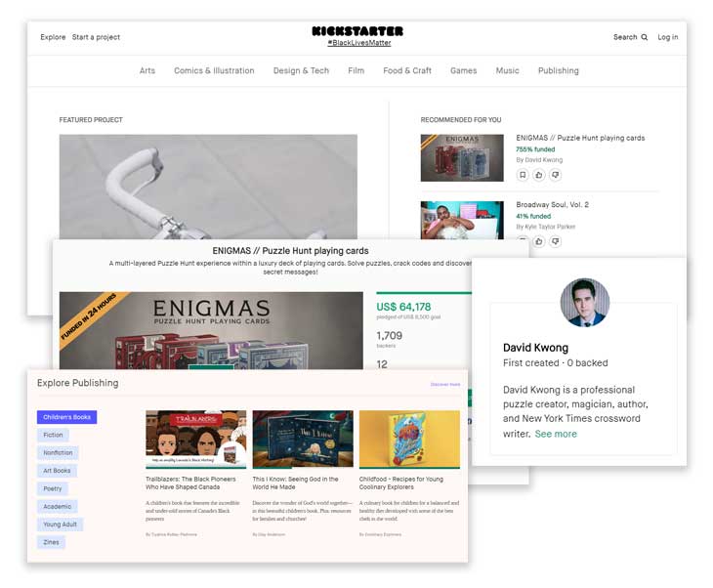This screenshot has height=588, width=713.
Task: Click the 755% funded text
Action: (535, 149)
